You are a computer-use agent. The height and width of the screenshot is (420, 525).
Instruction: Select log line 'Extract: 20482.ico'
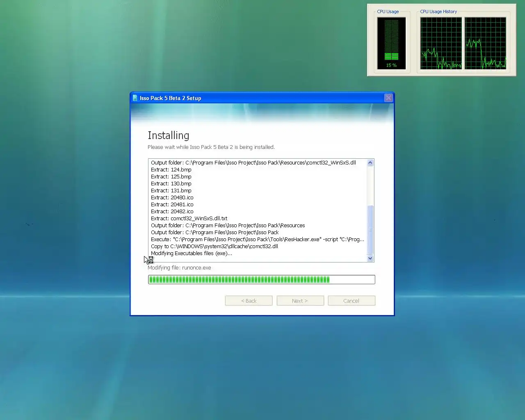click(172, 211)
